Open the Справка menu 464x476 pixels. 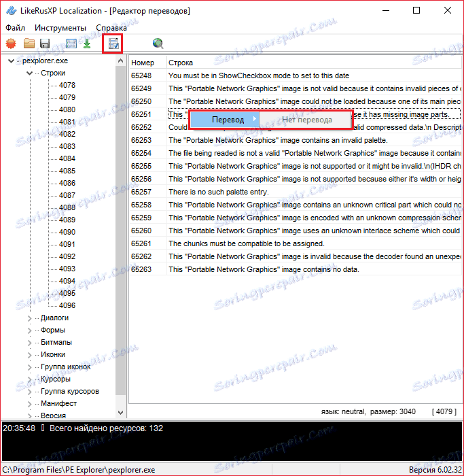click(111, 28)
